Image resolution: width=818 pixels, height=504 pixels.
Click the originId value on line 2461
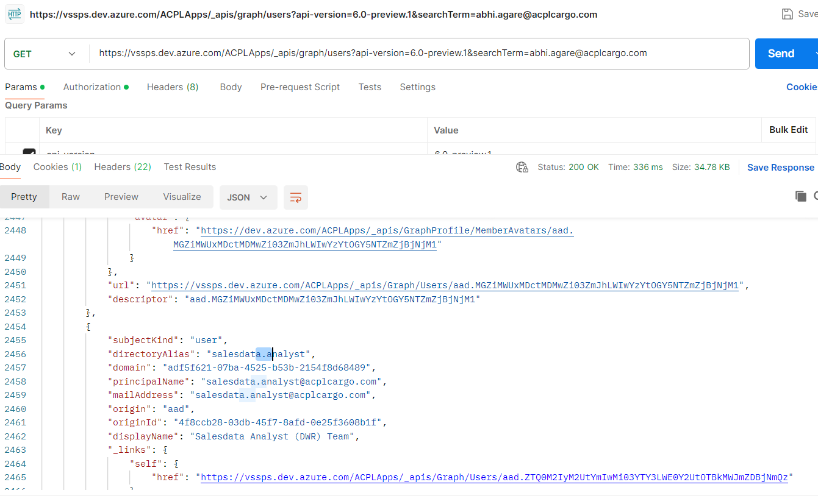[277, 422]
